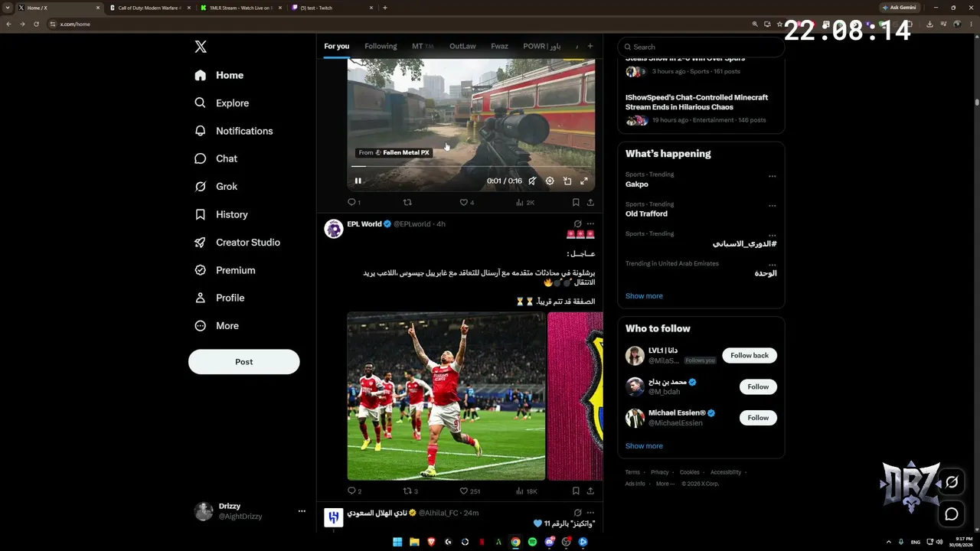This screenshot has width=980, height=551.
Task: Open account menu dots beside Drizzy
Action: coord(302,511)
